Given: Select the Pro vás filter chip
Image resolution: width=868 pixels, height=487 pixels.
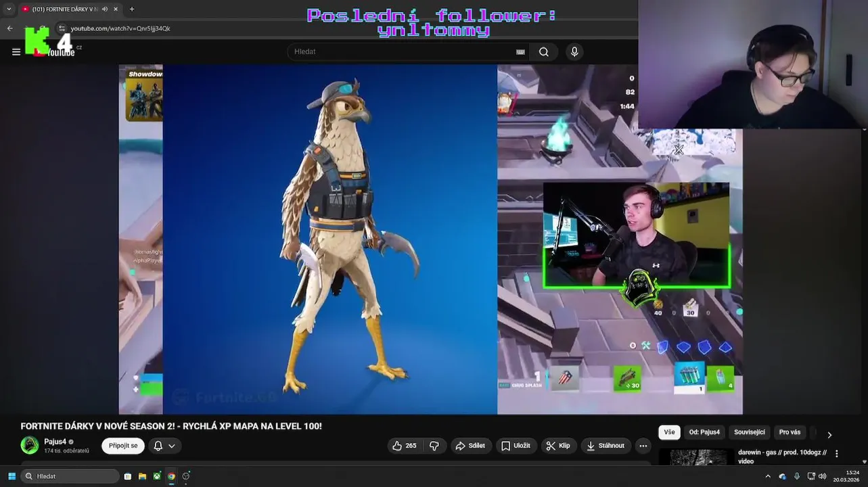Looking at the screenshot, I should point(790,432).
